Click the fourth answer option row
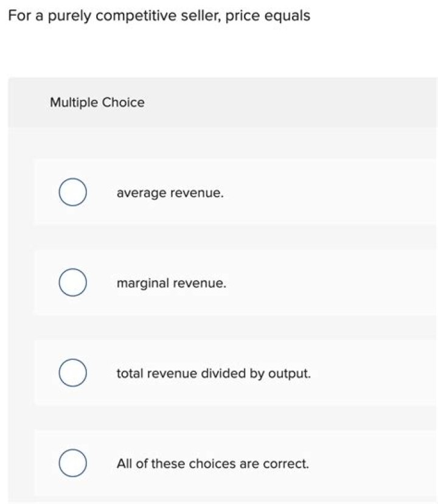The image size is (438, 504). pyautogui.click(x=231, y=463)
